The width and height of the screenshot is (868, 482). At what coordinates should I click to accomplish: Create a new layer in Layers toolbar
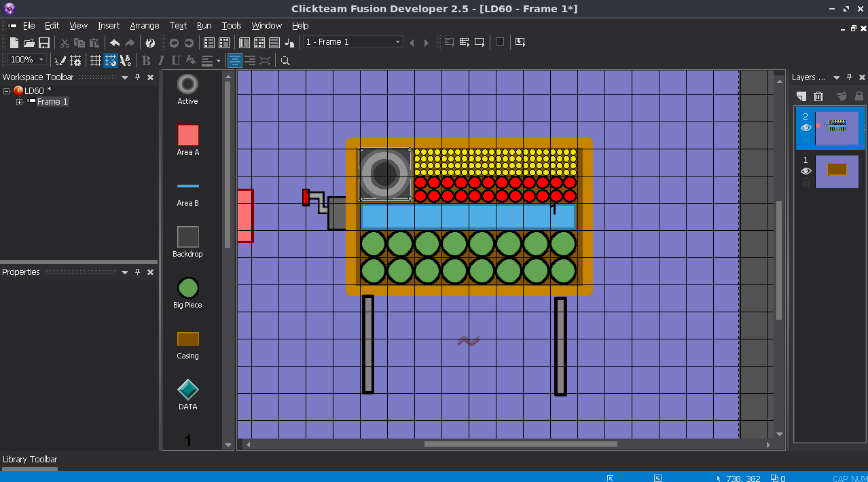pyautogui.click(x=801, y=96)
